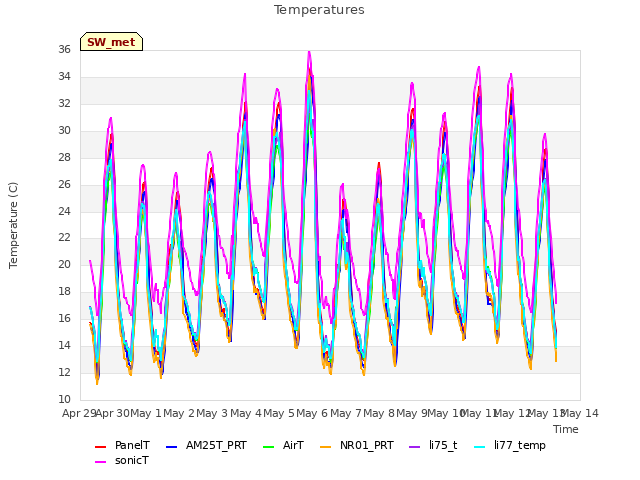The height and width of the screenshot is (480, 640).
Task: Click the Time x-axis label
Action: coord(566,429)
